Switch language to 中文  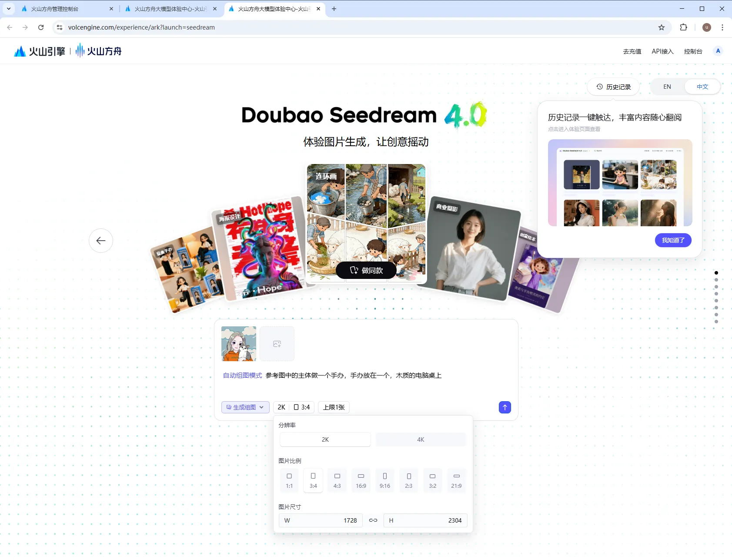click(702, 87)
